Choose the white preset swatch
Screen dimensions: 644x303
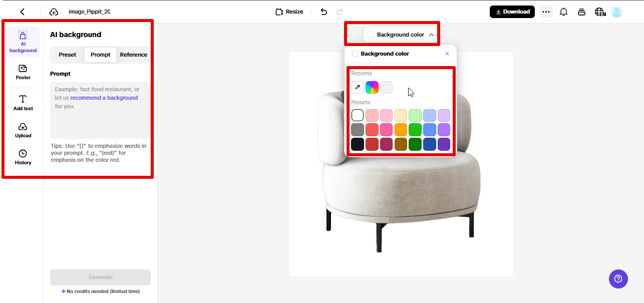(x=358, y=115)
